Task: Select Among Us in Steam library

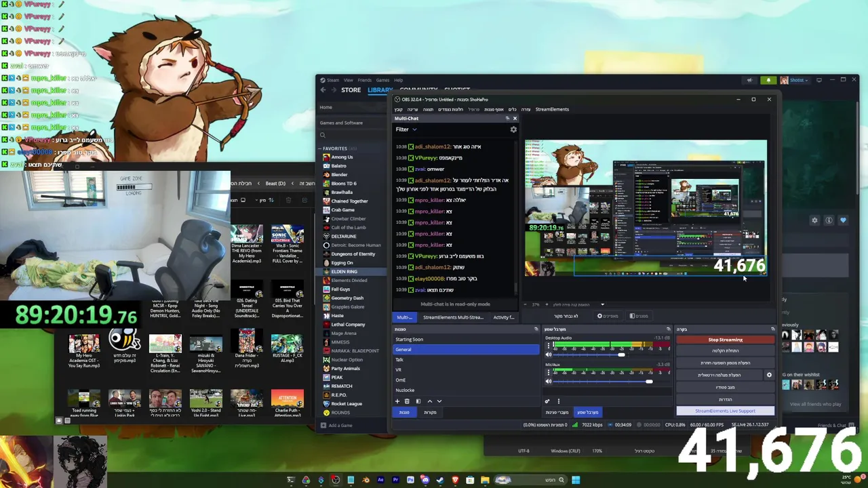Action: coord(353,157)
